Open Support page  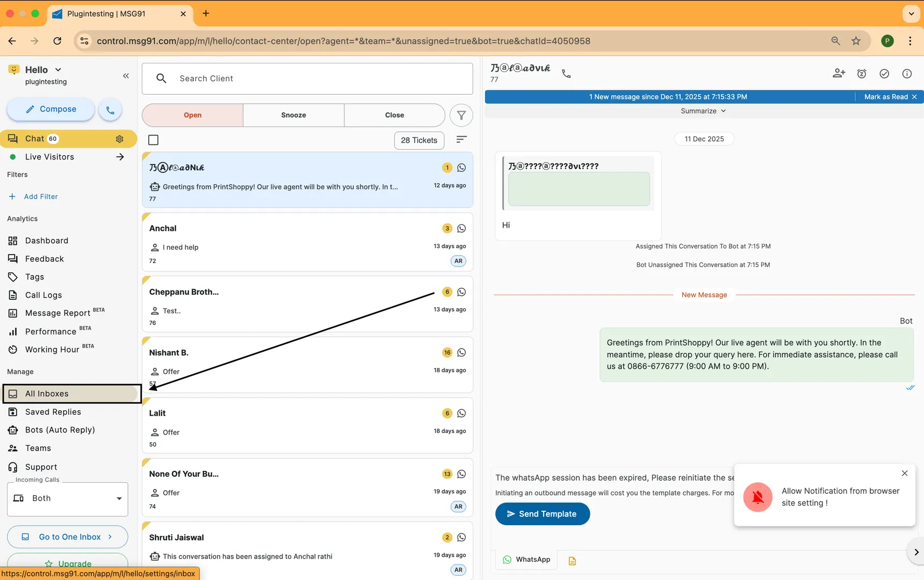tap(41, 467)
